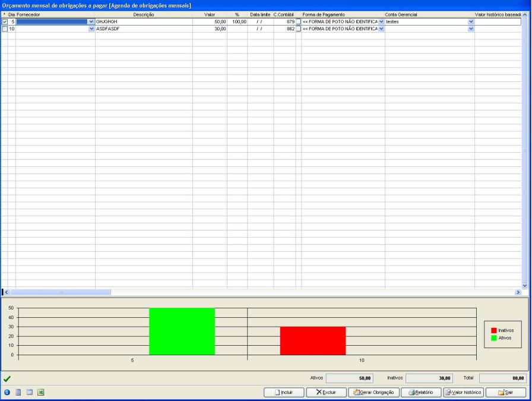The height and width of the screenshot is (401, 532).
Task: Open the Relatório report button
Action: (421, 392)
